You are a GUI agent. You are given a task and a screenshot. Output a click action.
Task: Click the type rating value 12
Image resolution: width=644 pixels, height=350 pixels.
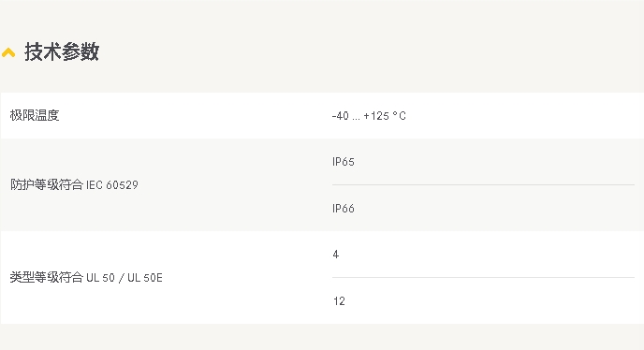click(x=339, y=301)
